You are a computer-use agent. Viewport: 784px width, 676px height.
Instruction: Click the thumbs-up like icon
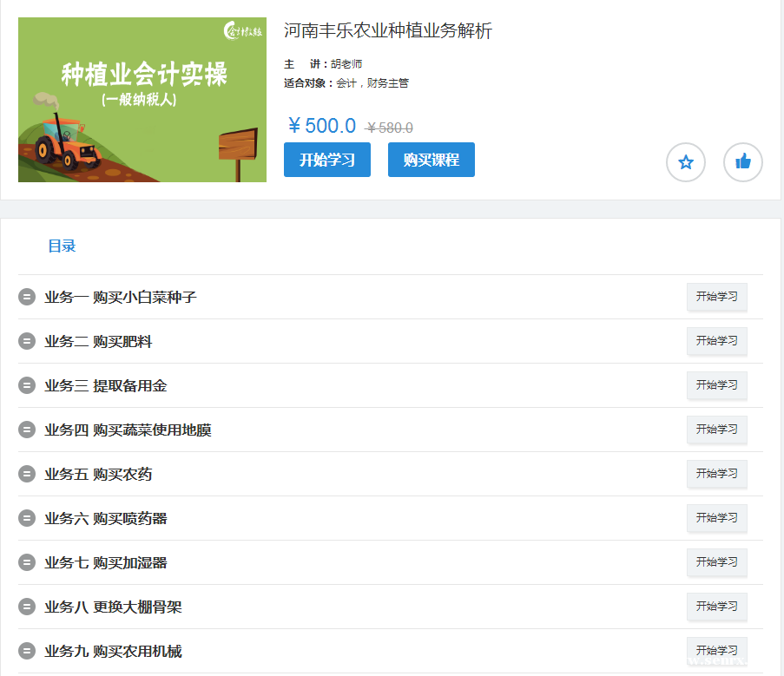[742, 162]
